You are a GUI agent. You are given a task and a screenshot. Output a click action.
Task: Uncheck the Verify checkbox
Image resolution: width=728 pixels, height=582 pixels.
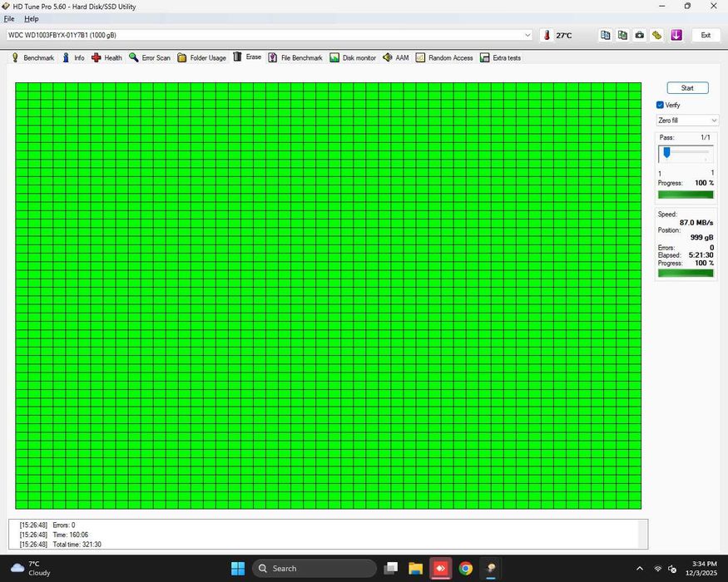point(660,105)
